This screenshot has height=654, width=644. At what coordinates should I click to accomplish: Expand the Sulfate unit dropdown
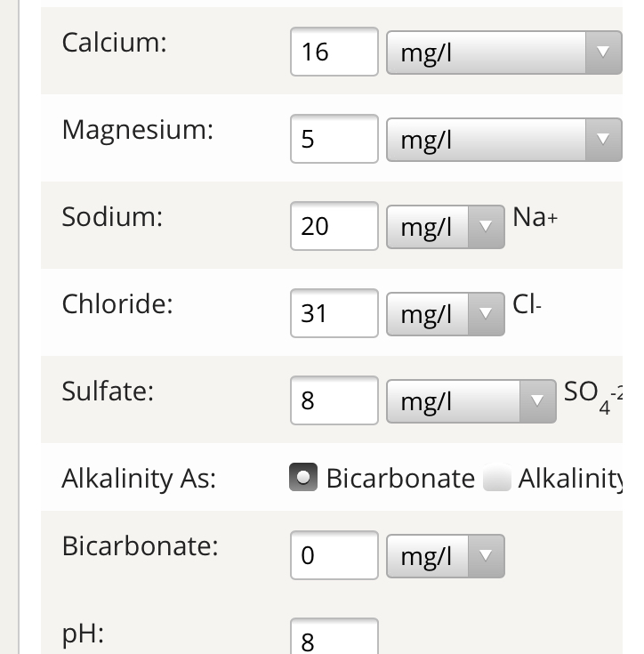471,400
